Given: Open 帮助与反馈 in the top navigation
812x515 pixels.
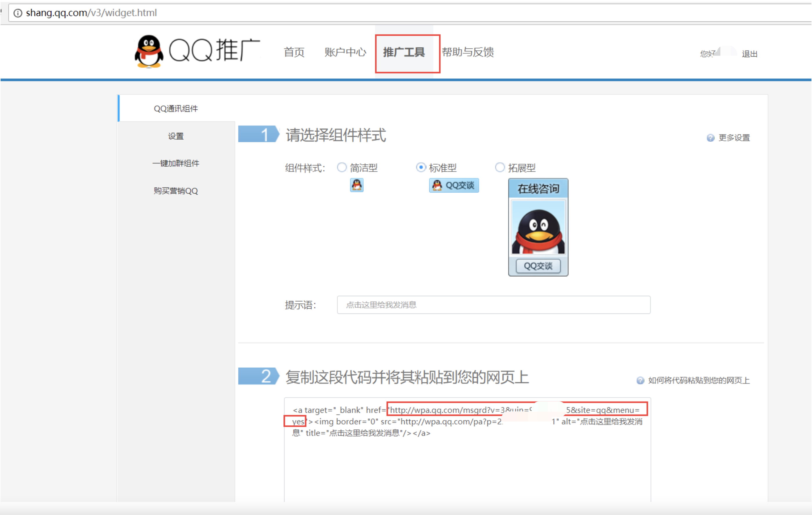Looking at the screenshot, I should [468, 52].
